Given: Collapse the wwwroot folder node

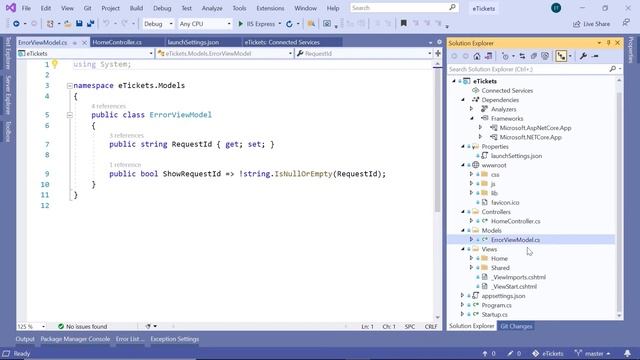Looking at the screenshot, I should pos(463,165).
